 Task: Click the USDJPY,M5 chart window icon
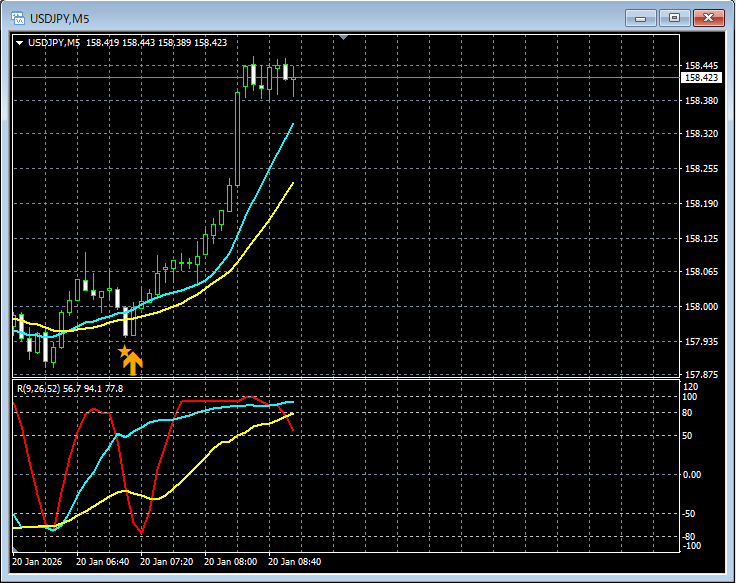(x=18, y=18)
